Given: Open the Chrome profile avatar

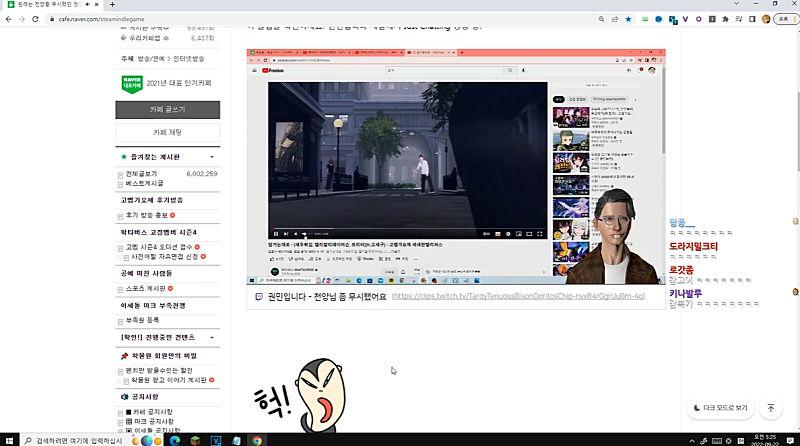Looking at the screenshot, I should click(766, 19).
